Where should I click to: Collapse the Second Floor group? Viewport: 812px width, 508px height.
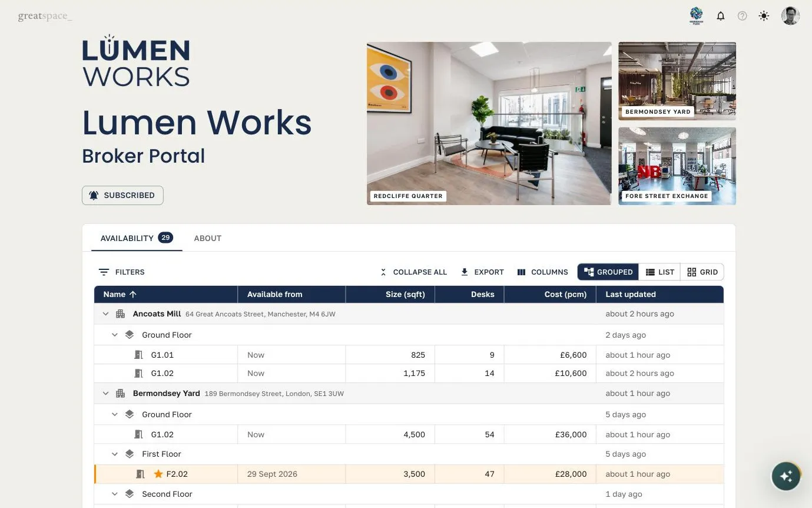click(115, 494)
